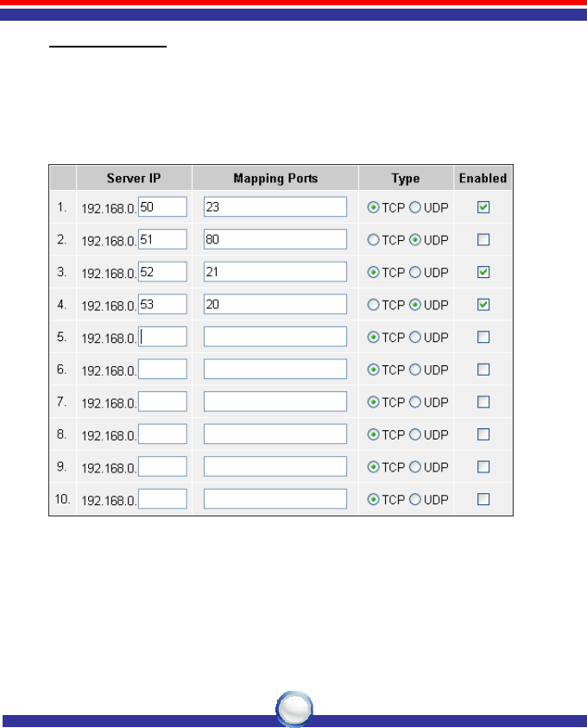Tick the Enabled checkbox in row 10
The height and width of the screenshot is (728, 587).
[483, 499]
